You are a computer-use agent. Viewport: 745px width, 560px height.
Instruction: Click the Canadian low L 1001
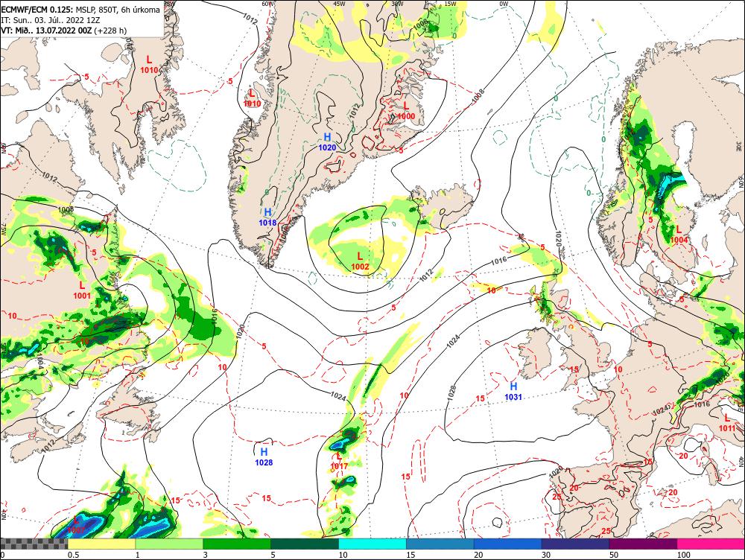[x=82, y=290]
